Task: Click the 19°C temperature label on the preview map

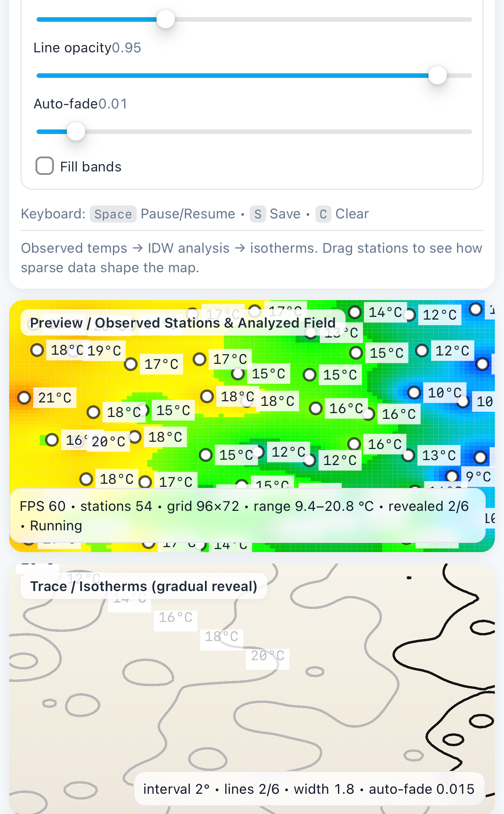Action: [104, 350]
